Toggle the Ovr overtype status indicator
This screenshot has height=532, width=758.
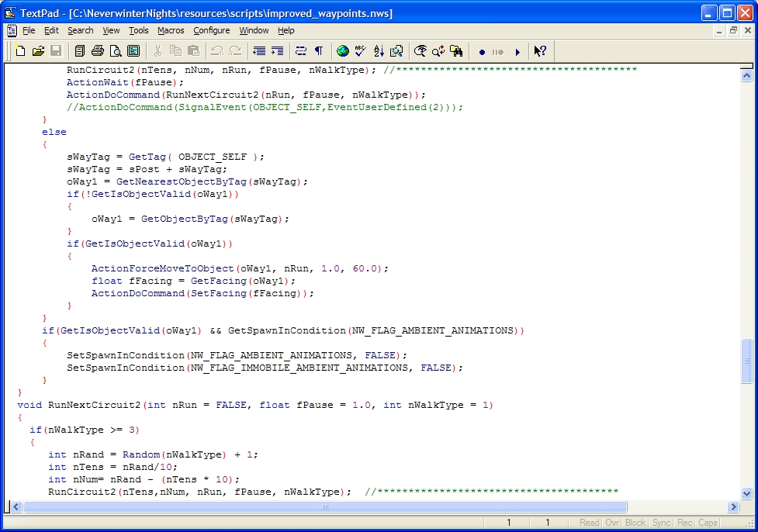612,523
